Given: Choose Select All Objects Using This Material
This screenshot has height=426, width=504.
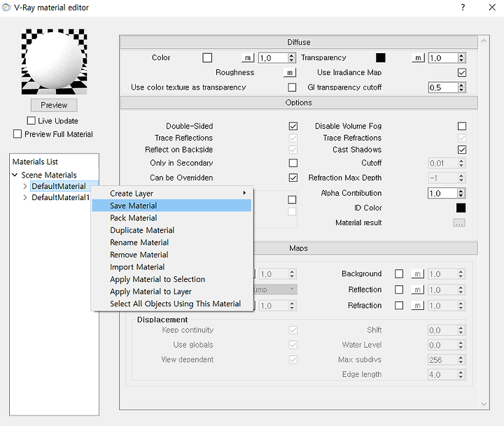Looking at the screenshot, I should (171, 304).
